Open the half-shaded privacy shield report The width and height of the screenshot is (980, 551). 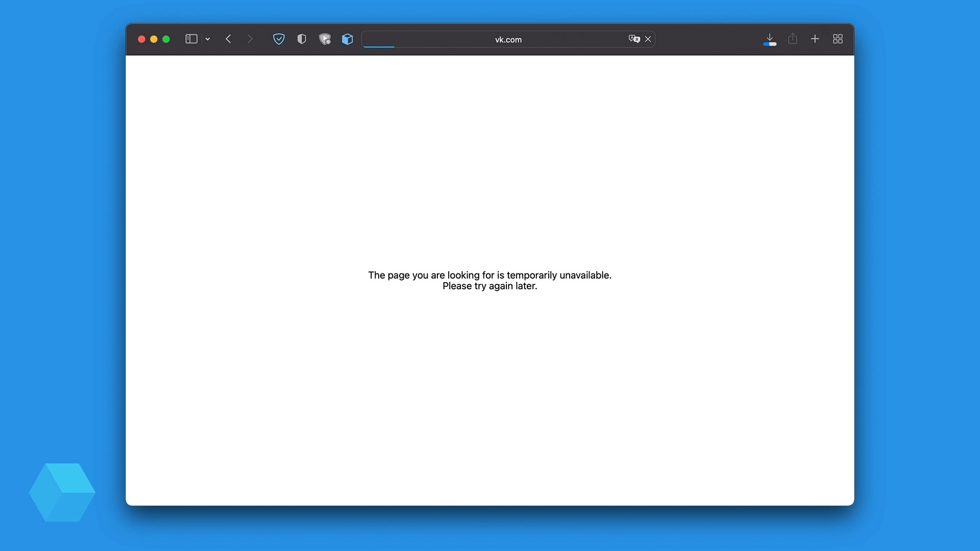pyautogui.click(x=302, y=39)
